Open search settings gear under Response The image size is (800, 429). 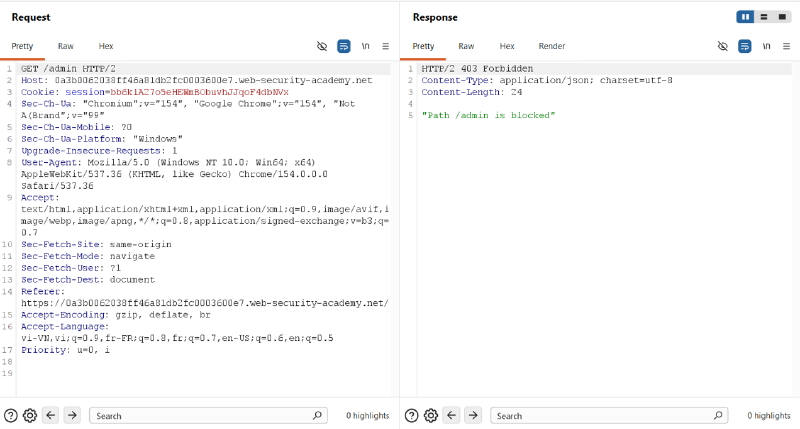tap(431, 416)
